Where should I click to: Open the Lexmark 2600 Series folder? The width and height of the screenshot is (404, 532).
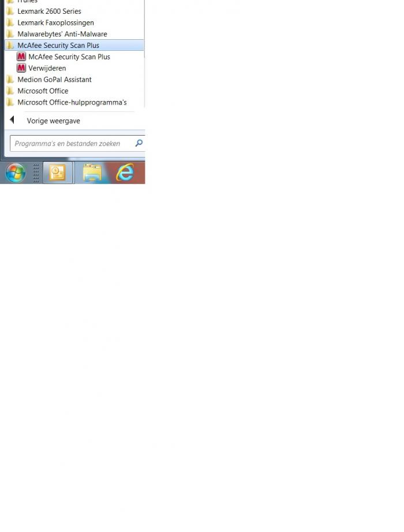point(74,11)
